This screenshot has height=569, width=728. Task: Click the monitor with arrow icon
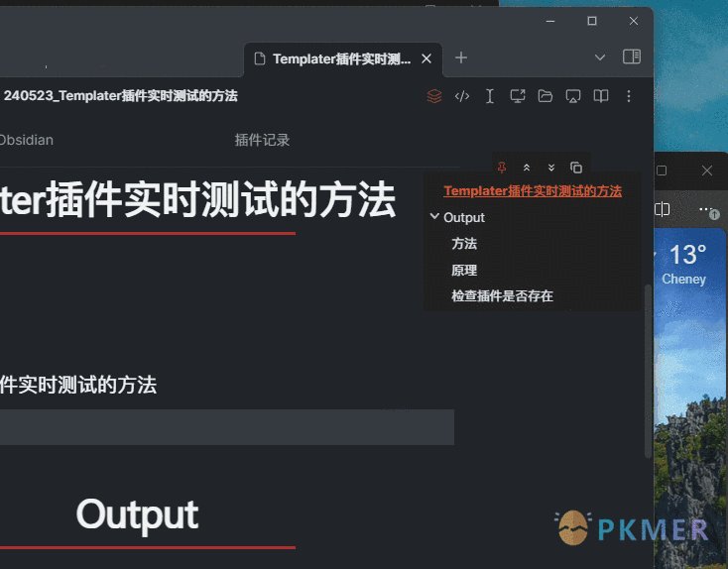pyautogui.click(x=517, y=96)
